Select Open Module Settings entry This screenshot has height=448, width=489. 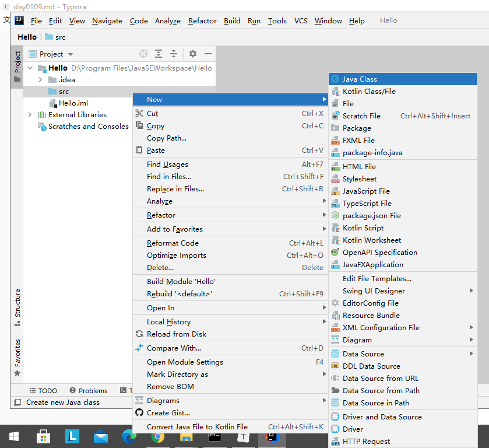pyautogui.click(x=230, y=362)
